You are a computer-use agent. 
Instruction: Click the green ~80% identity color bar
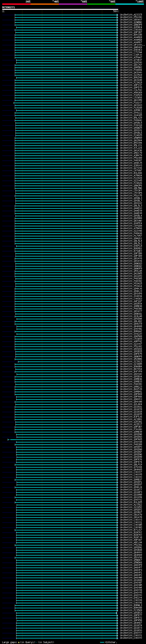(101, 4)
